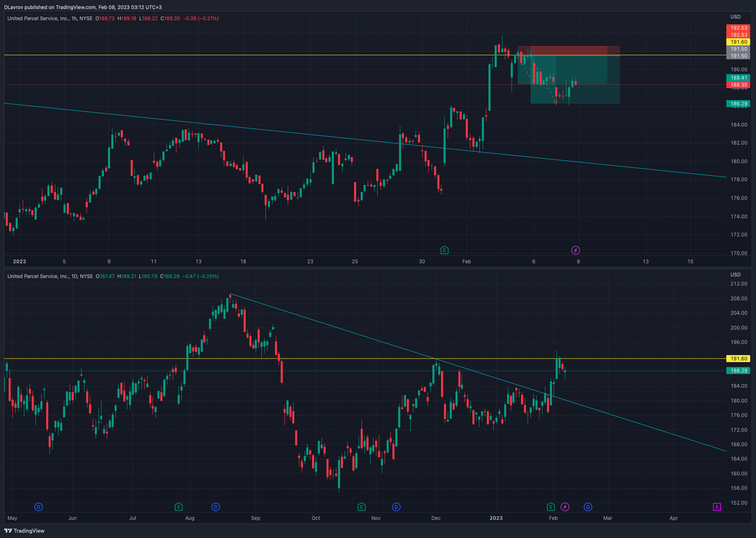Click the May label on daily time axis

12,518
